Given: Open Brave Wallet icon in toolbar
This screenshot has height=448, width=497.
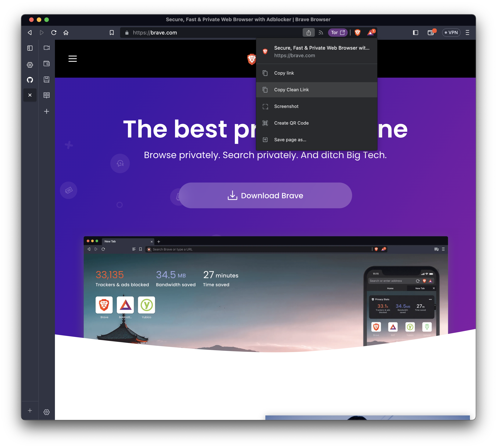Looking at the screenshot, I should 431,33.
